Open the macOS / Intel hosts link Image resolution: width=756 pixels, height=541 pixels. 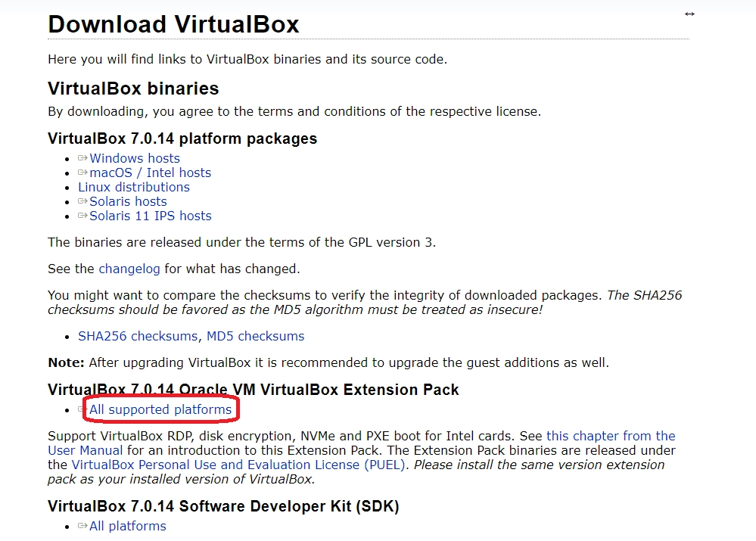(151, 173)
